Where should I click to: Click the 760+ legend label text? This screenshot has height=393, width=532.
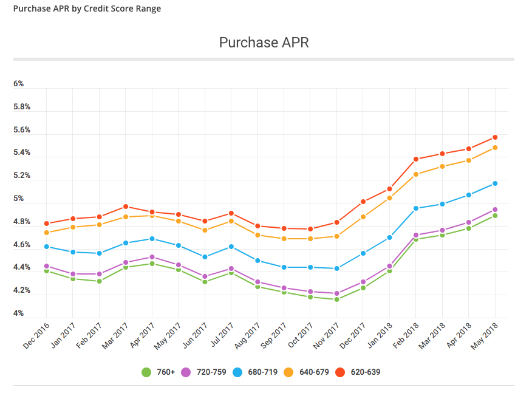[x=166, y=372]
